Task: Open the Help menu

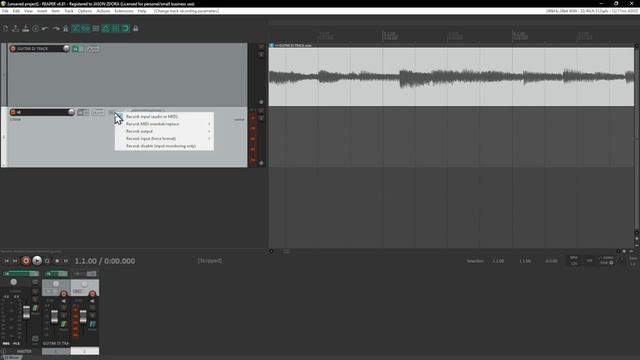Action: coord(142,11)
